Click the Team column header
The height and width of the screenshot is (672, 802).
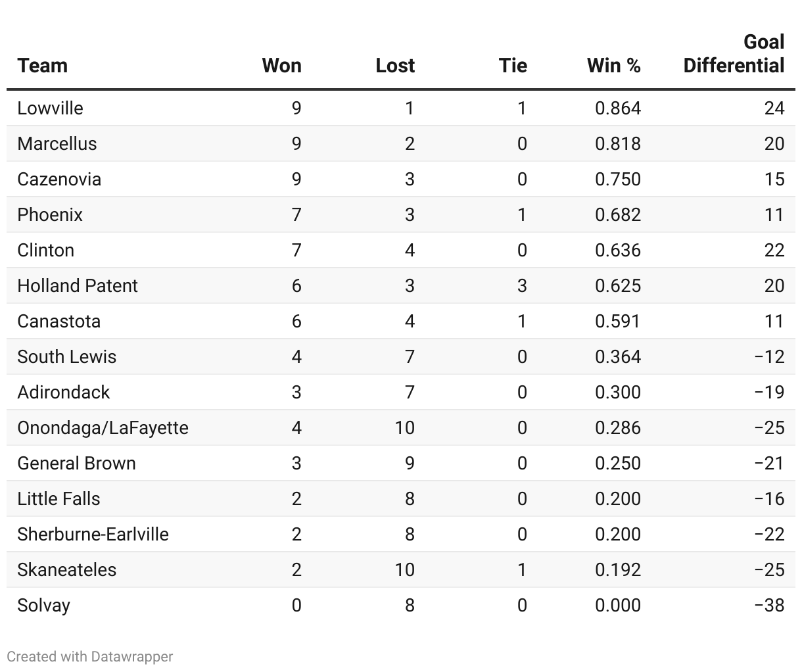point(43,66)
